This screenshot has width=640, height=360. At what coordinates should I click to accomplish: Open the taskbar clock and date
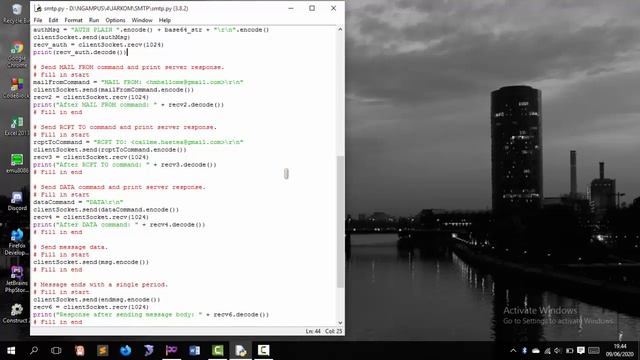pyautogui.click(x=620, y=350)
